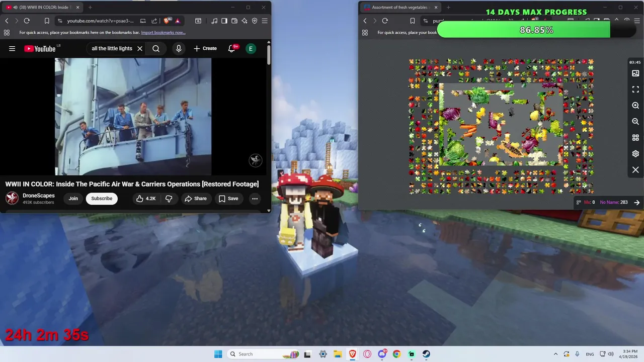
Task: Open the Windows Start menu
Action: (218, 354)
